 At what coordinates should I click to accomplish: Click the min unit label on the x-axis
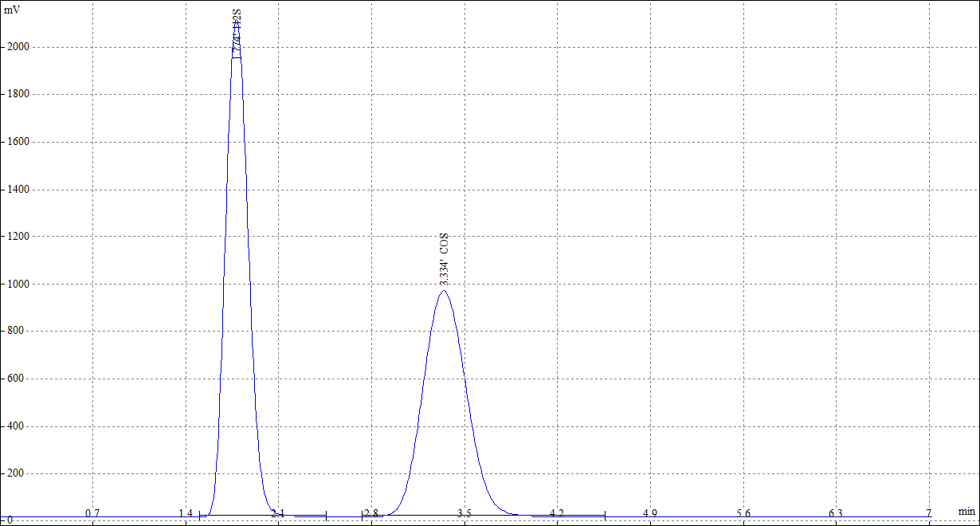[966, 511]
